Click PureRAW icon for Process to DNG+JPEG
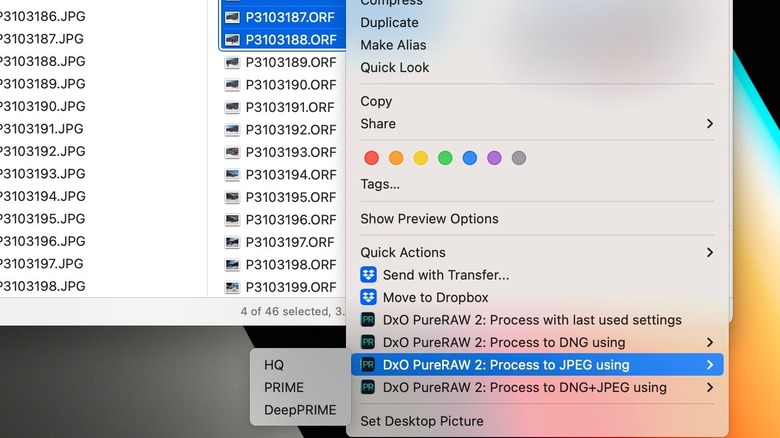780x438 pixels. [x=368, y=387]
